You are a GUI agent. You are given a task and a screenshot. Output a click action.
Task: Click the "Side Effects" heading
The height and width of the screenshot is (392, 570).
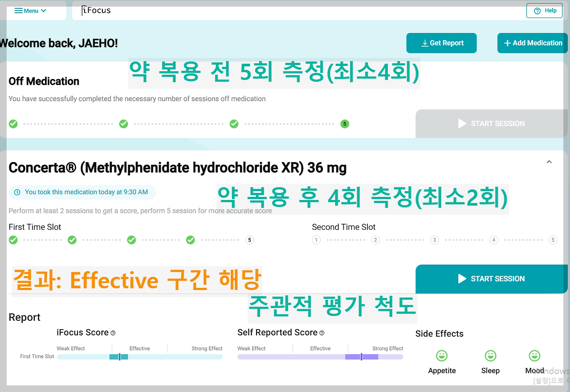(x=440, y=334)
